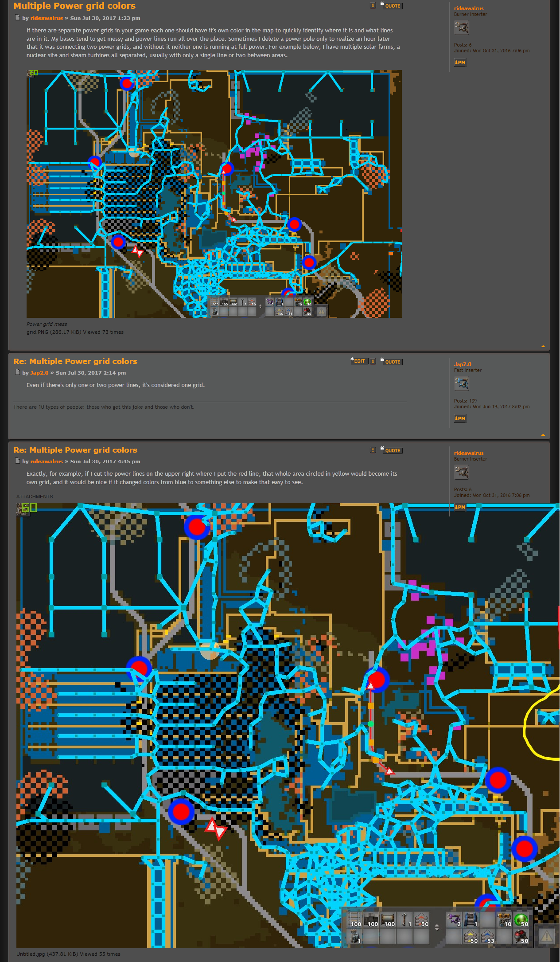Jump to top using the first post's arrow

(x=543, y=346)
